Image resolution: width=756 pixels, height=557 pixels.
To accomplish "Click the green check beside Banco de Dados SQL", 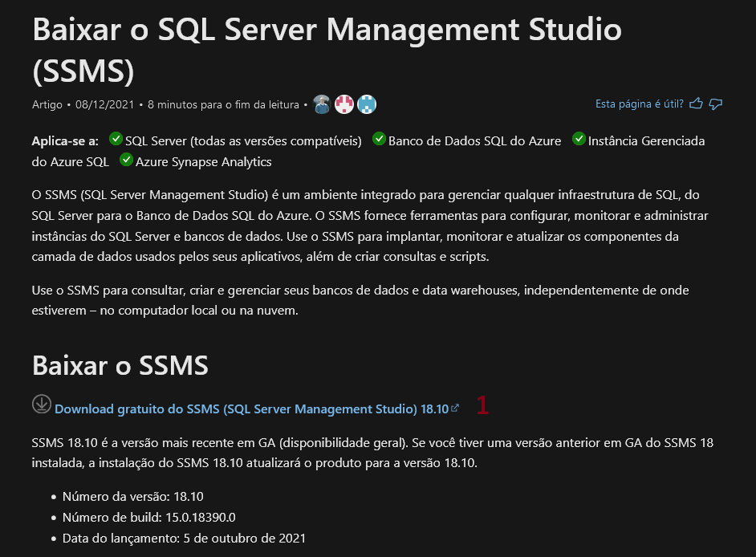I will coord(379,139).
